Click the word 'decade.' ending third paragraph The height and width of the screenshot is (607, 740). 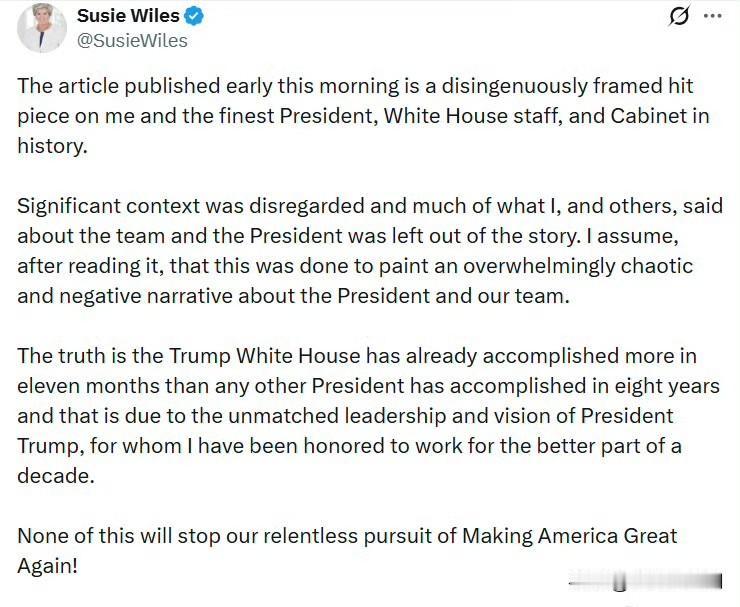coord(56,476)
